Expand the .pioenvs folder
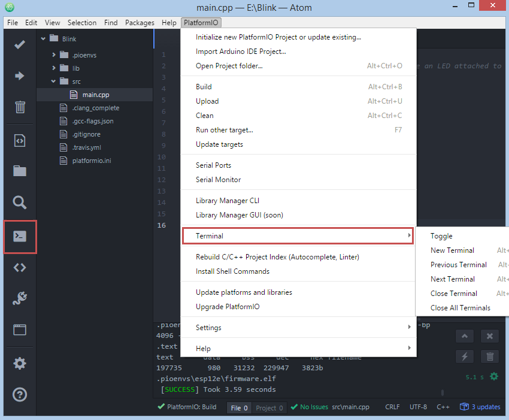Screen dimensions: 509x420 [54, 55]
